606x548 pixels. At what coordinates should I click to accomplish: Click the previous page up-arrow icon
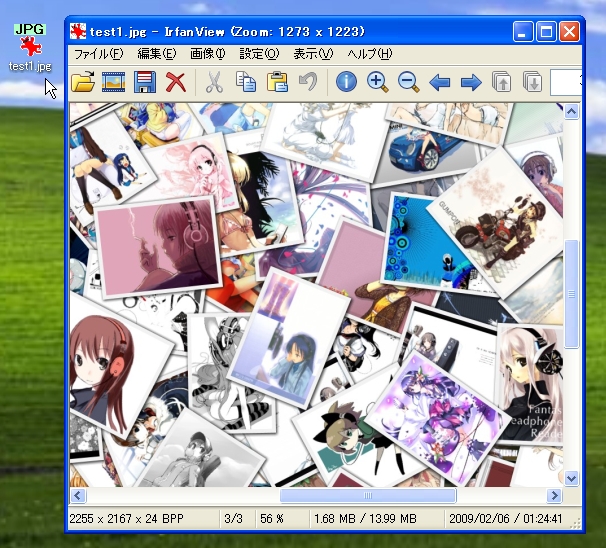(x=502, y=82)
